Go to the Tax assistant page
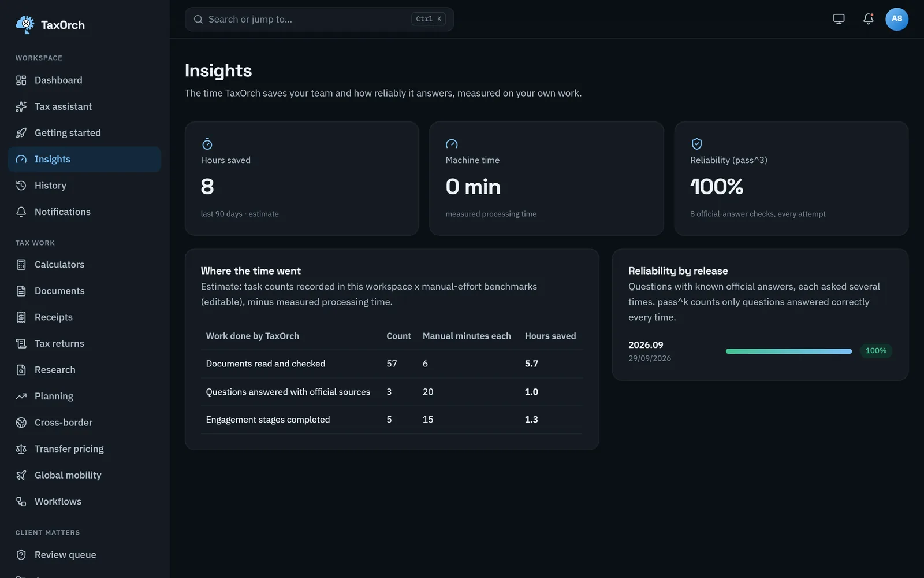 tap(84, 106)
